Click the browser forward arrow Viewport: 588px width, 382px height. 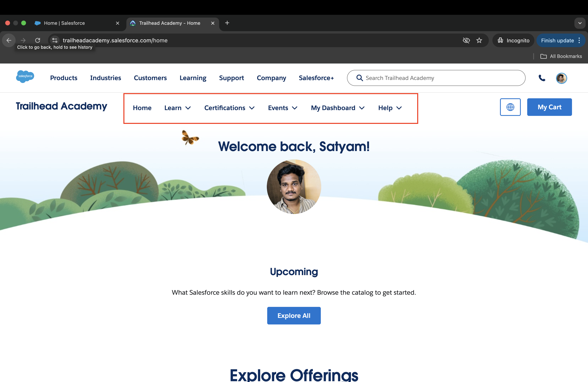23,40
